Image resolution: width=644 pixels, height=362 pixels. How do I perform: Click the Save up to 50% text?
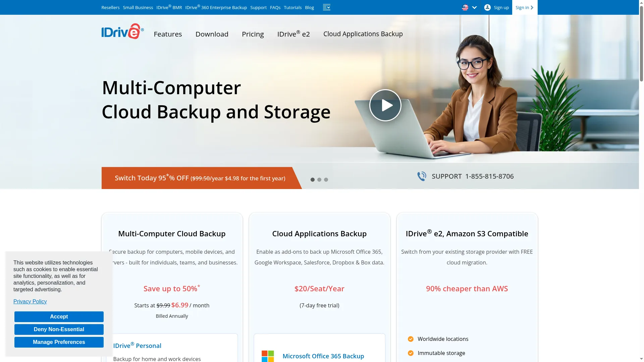click(x=172, y=288)
